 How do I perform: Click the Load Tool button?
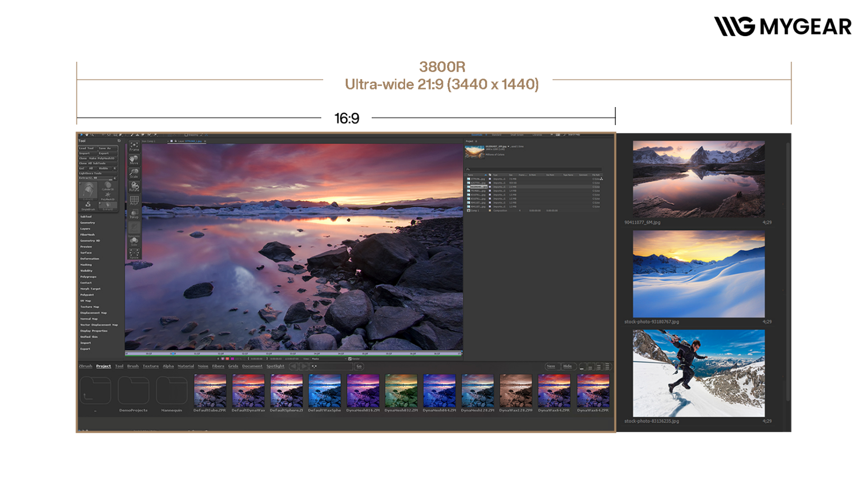[x=87, y=148]
